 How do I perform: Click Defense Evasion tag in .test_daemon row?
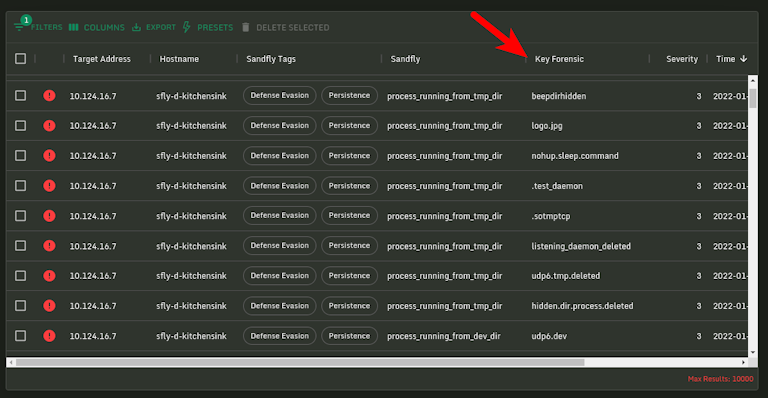(x=280, y=186)
